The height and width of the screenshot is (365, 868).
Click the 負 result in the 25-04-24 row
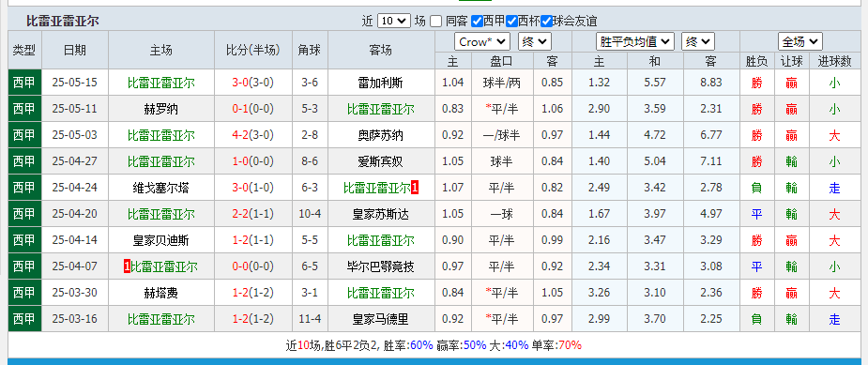point(756,189)
